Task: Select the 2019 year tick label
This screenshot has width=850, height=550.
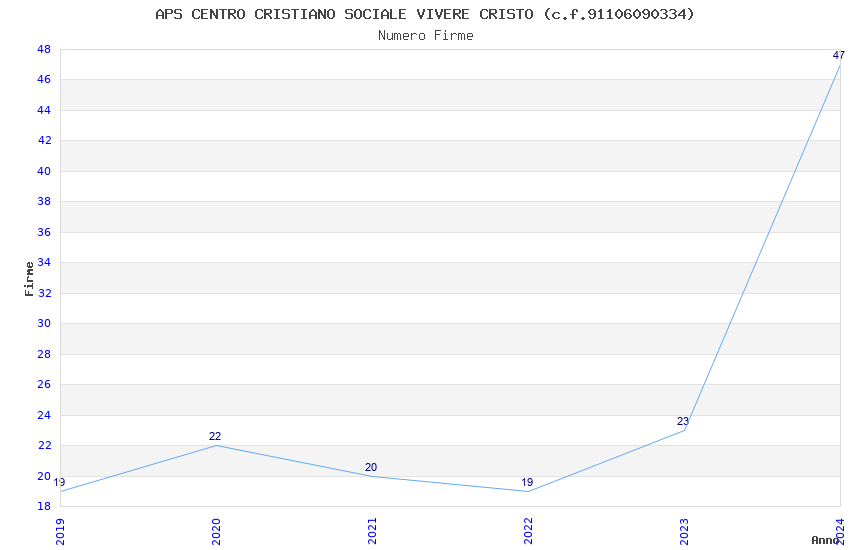Action: pos(60,530)
